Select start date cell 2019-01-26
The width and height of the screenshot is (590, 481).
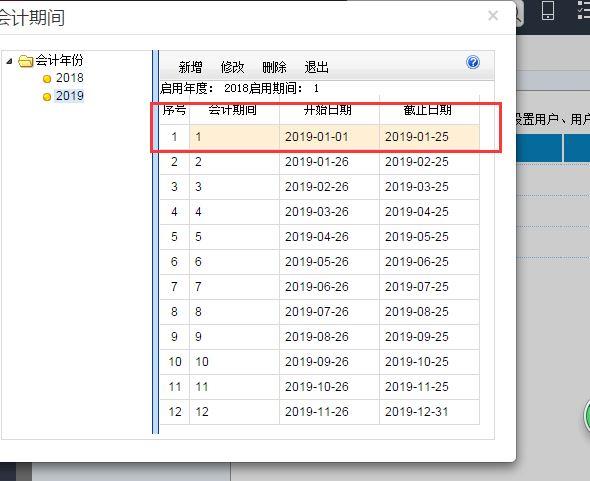click(x=329, y=162)
